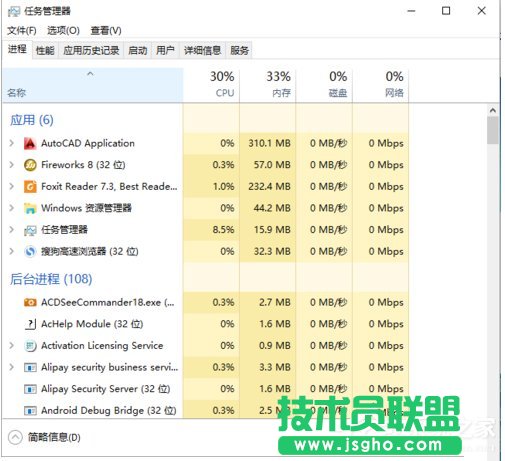The height and width of the screenshot is (461, 505).
Task: Click the Alipay security business service icon
Action: [x=30, y=367]
